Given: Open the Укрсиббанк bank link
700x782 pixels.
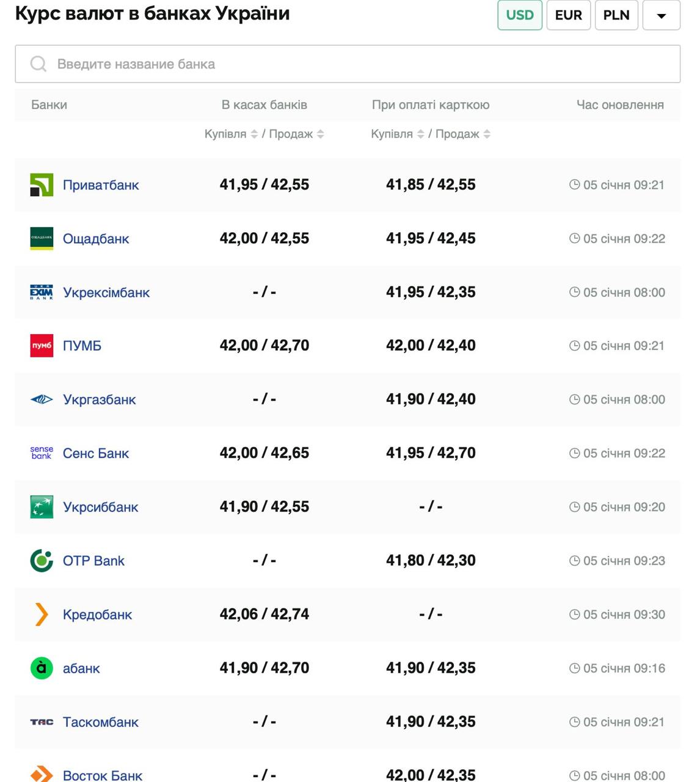Looking at the screenshot, I should (x=100, y=507).
